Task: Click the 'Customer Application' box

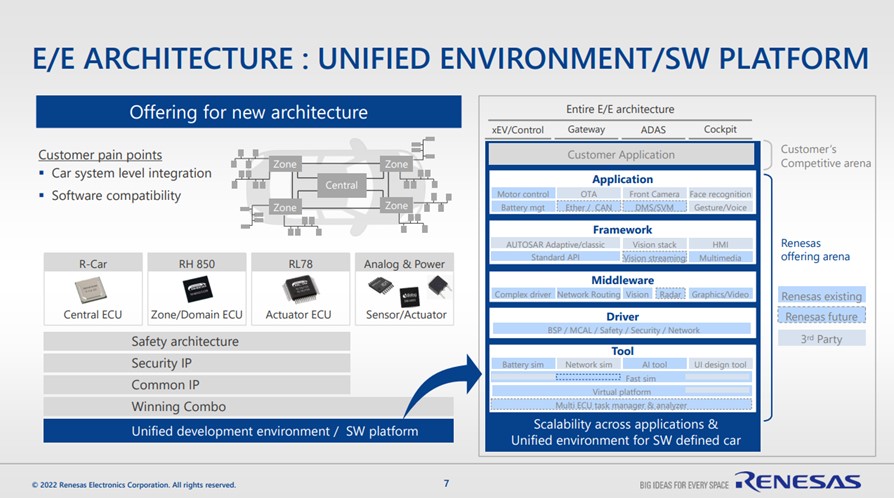Action: click(621, 155)
